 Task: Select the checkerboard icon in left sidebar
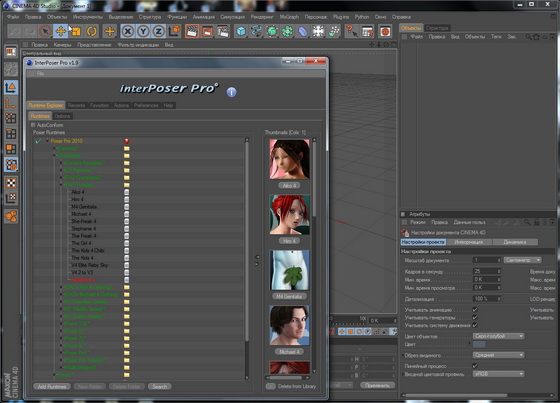pos(11,183)
